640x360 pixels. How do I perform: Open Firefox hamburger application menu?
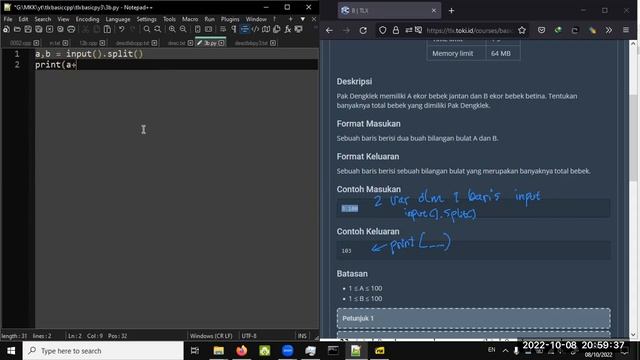[x=626, y=30]
